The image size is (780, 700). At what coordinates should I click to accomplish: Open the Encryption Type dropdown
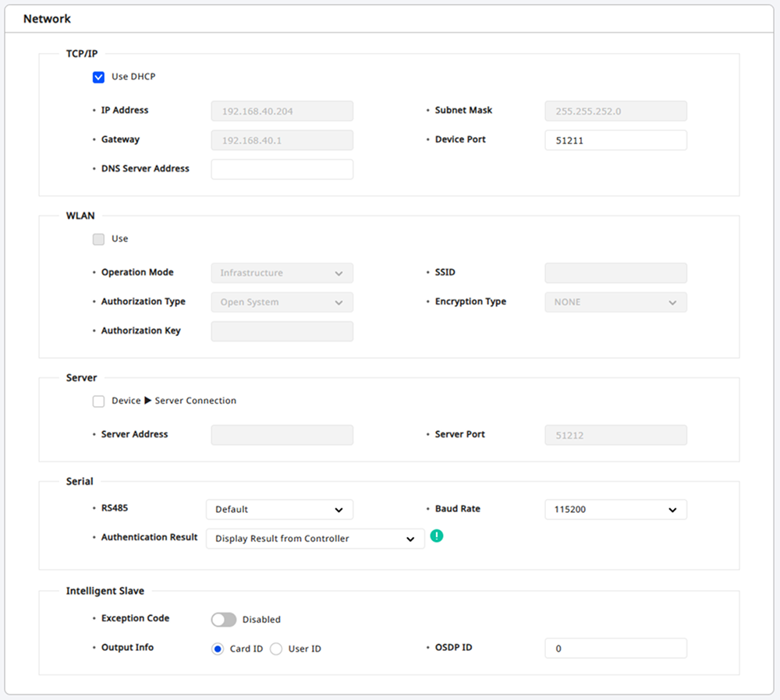coord(615,302)
